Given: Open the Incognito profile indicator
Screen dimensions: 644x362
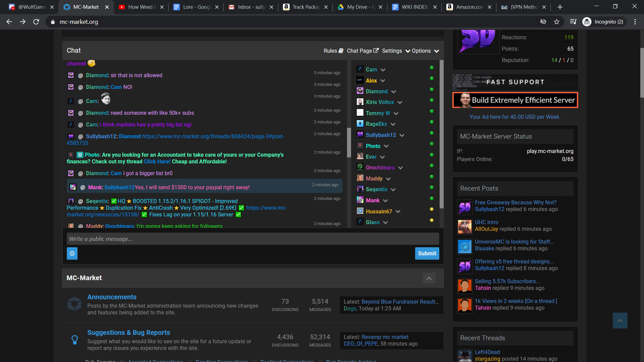Looking at the screenshot, I should [604, 22].
